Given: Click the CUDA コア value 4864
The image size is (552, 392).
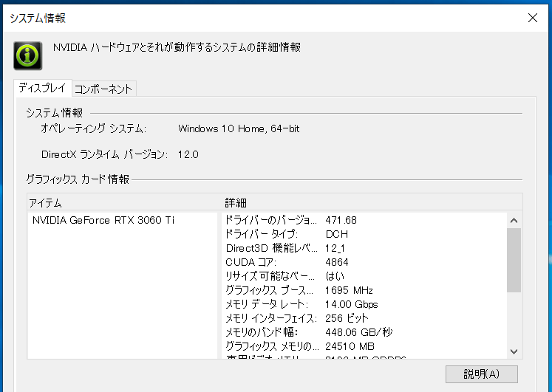Looking at the screenshot, I should 337,262.
